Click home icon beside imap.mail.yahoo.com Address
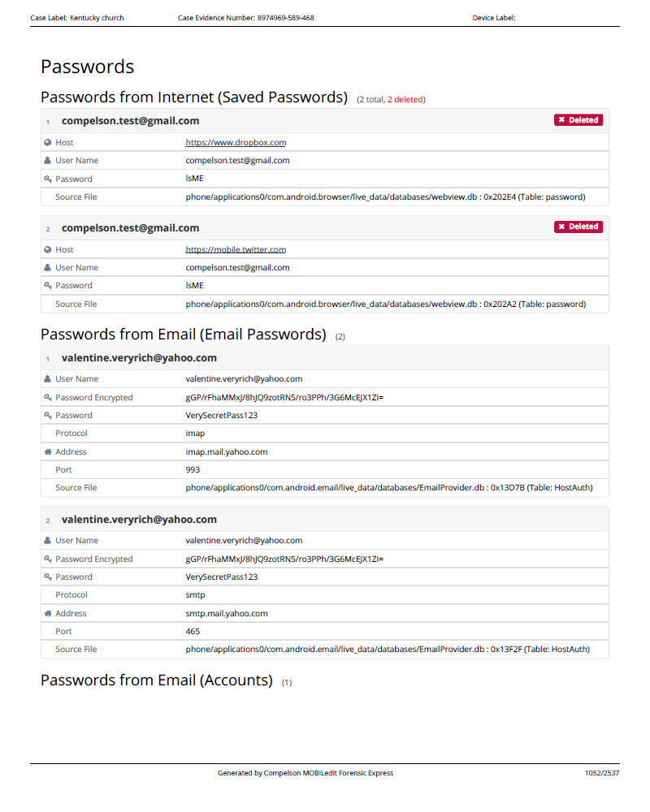 (x=48, y=451)
